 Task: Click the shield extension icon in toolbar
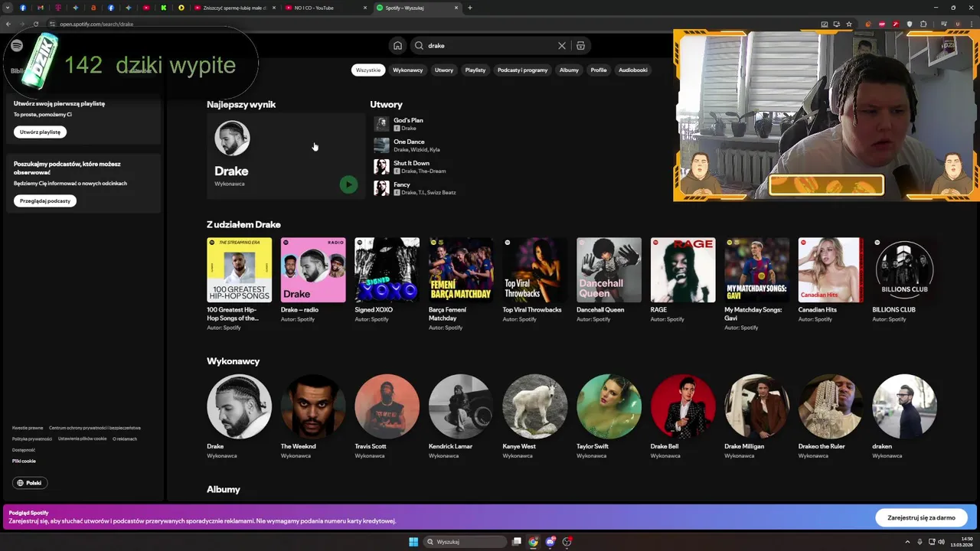(910, 24)
